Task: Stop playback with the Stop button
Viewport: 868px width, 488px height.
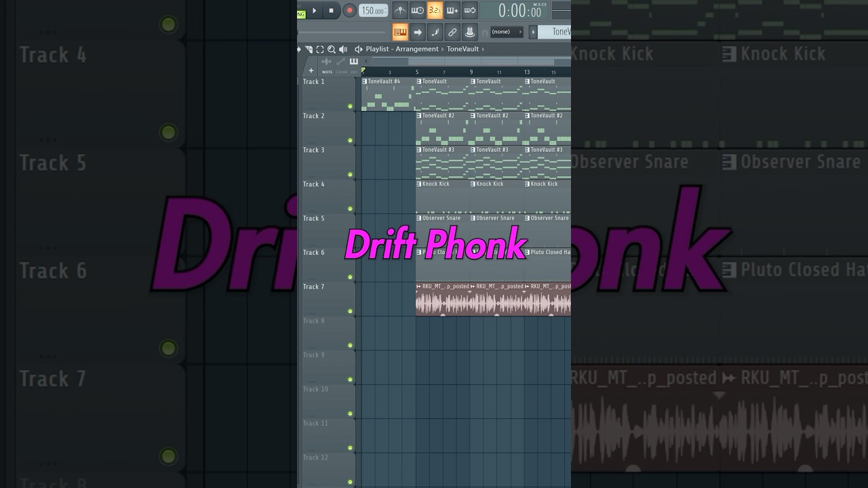Action: click(x=331, y=10)
